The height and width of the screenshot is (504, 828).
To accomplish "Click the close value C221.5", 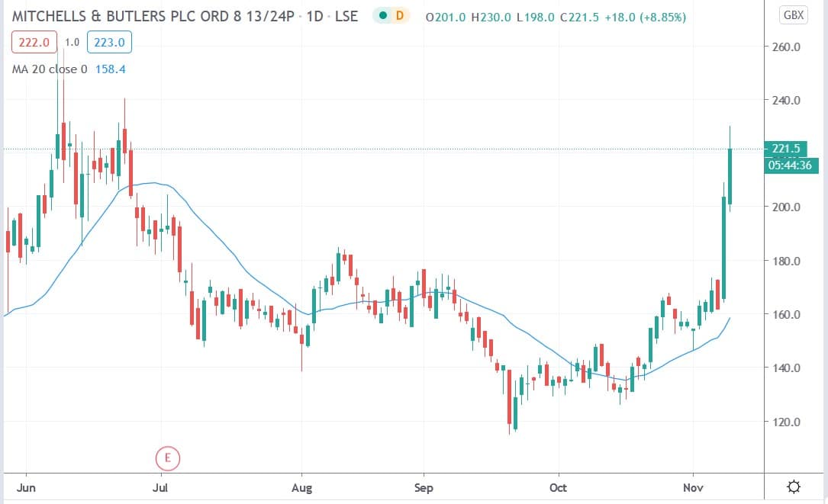I will click(x=579, y=18).
